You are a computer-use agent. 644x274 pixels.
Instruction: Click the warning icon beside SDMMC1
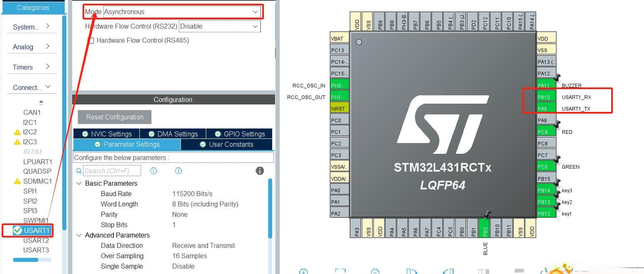click(x=17, y=182)
